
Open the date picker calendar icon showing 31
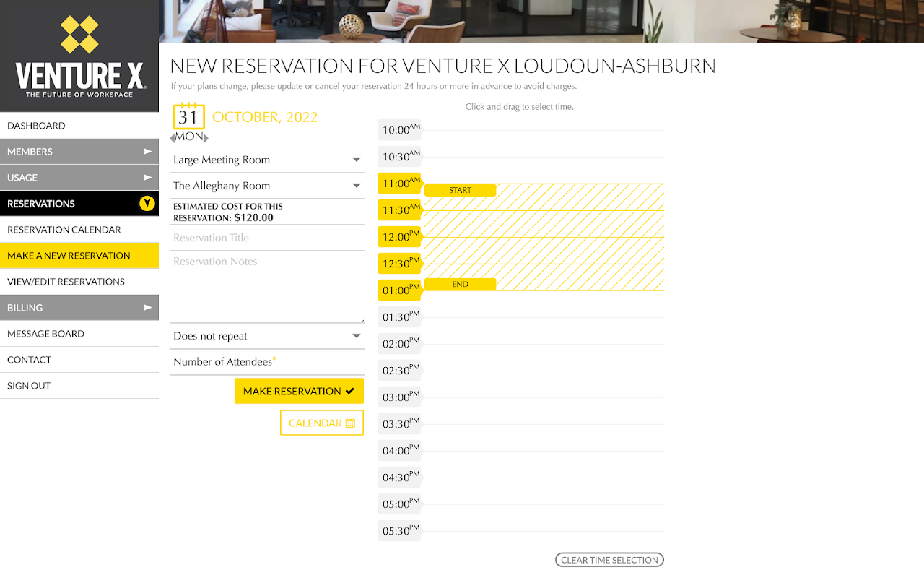(x=188, y=116)
